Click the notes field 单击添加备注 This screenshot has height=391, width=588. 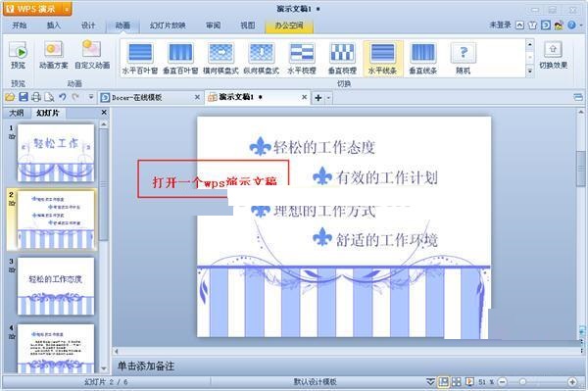point(145,367)
